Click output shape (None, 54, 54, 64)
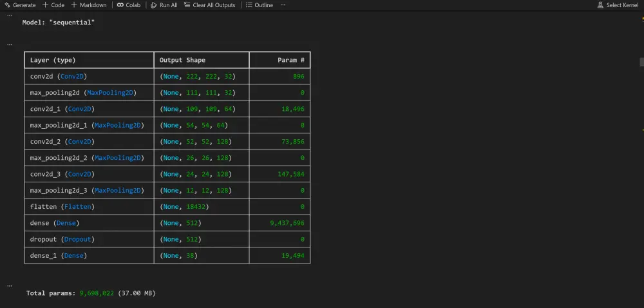This screenshot has width=644, height=308. (x=194, y=125)
